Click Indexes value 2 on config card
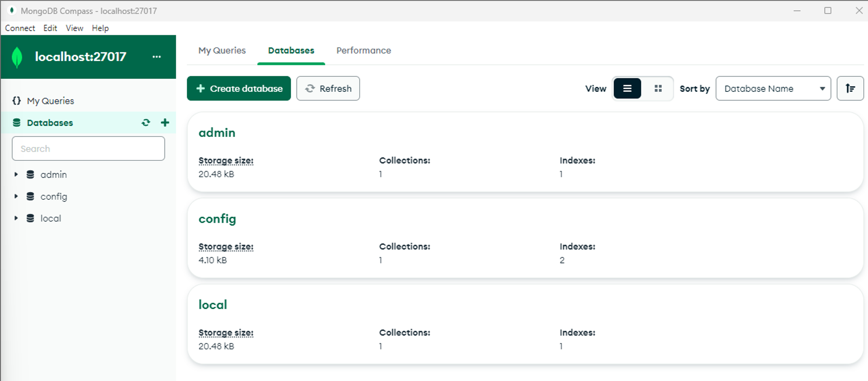Image resolution: width=868 pixels, height=381 pixels. (562, 260)
